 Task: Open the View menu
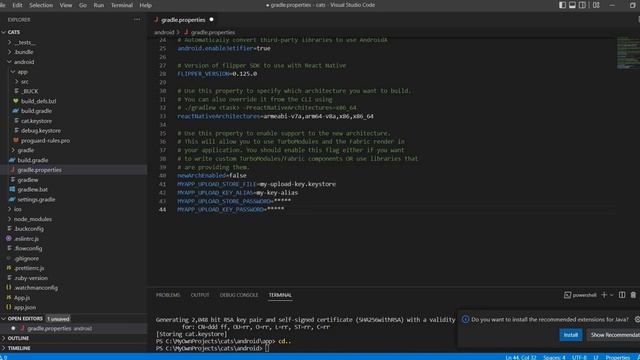66,5
